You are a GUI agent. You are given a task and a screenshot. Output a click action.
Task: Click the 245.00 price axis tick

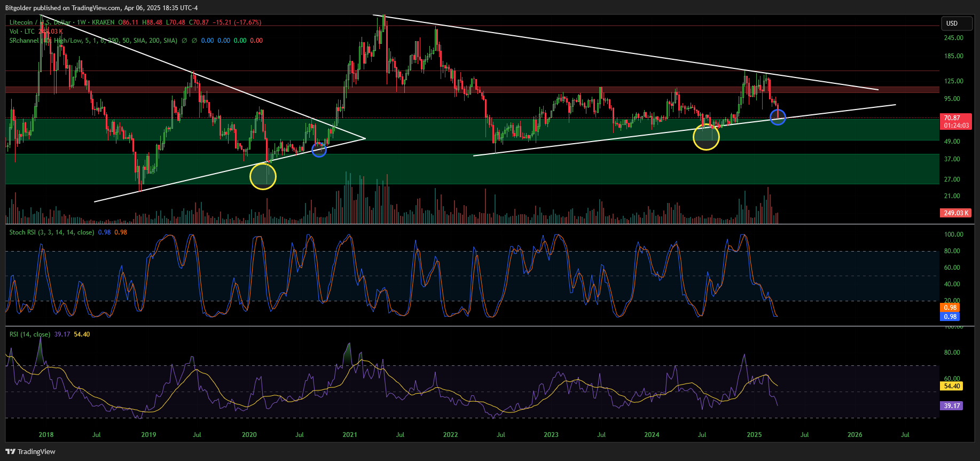point(954,38)
